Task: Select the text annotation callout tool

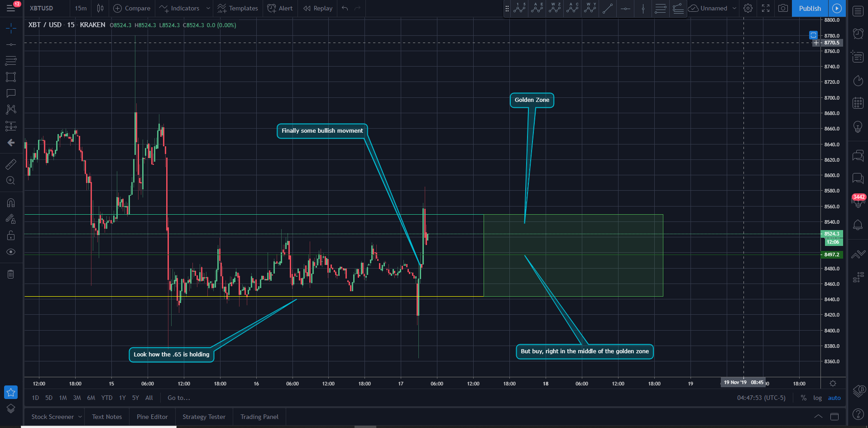Action: (x=11, y=93)
